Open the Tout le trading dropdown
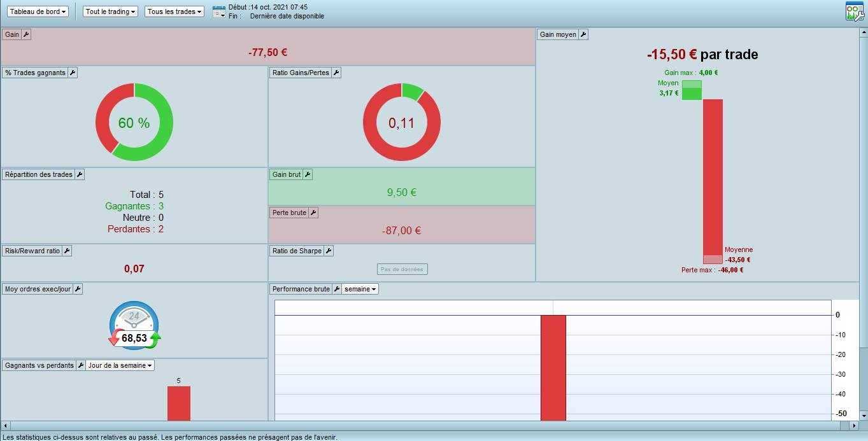 pyautogui.click(x=111, y=11)
